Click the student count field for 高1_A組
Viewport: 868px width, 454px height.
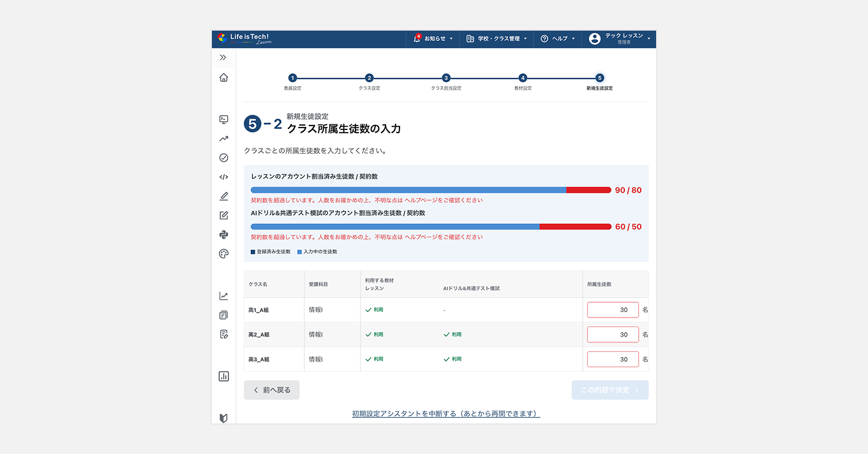613,310
